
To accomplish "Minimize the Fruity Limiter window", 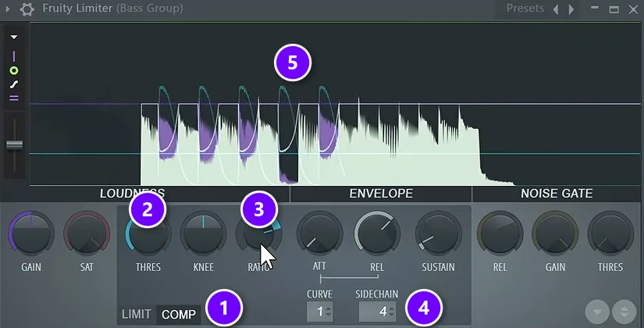I will (x=594, y=9).
